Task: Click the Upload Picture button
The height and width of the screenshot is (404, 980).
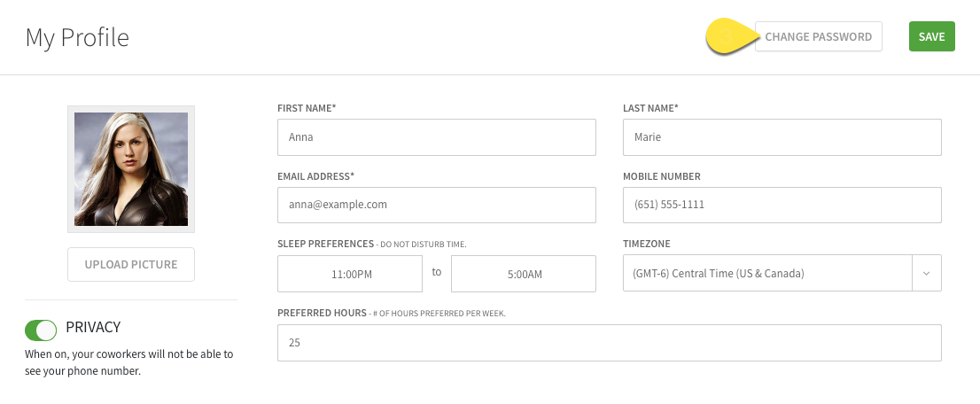Action: tap(131, 264)
